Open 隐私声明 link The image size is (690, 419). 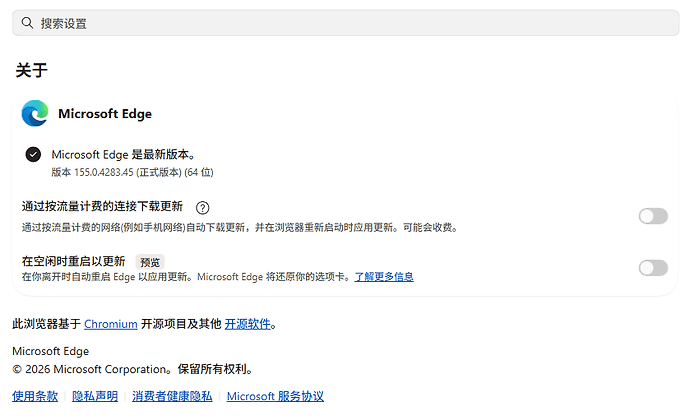95,396
